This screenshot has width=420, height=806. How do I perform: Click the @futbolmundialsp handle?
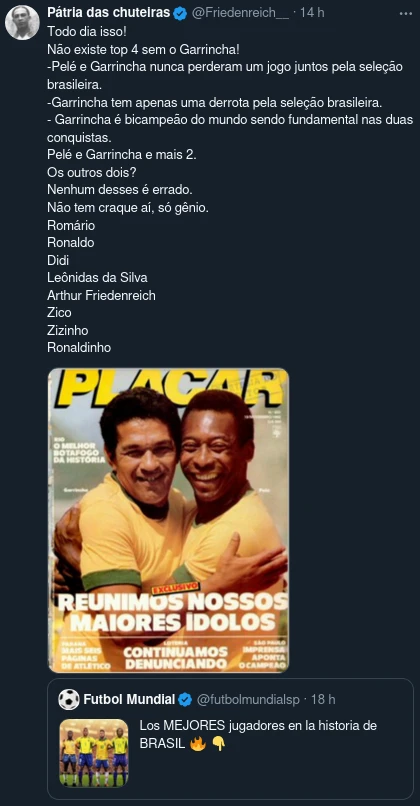[247, 700]
